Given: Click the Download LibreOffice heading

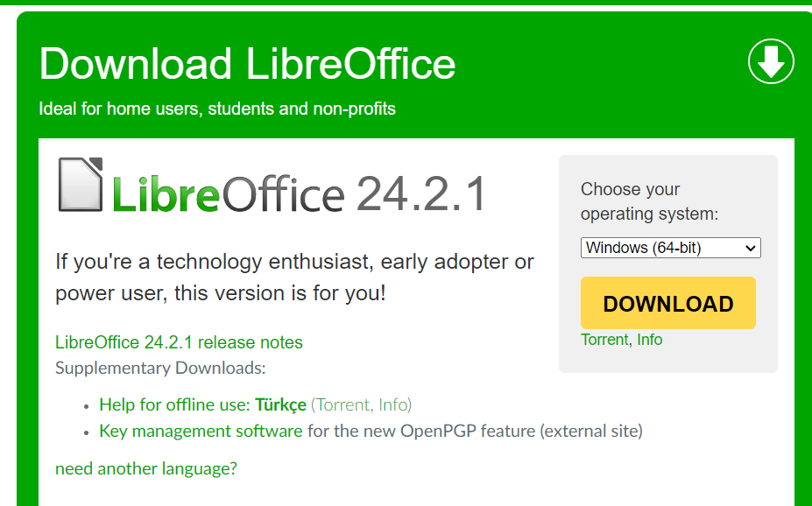Looking at the screenshot, I should click(x=247, y=64).
